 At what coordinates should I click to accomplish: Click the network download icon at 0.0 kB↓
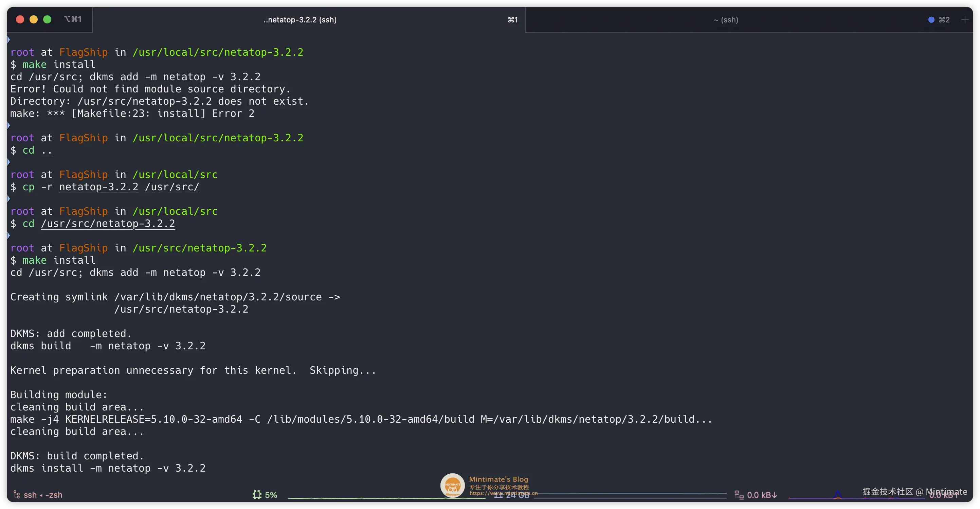point(739,495)
